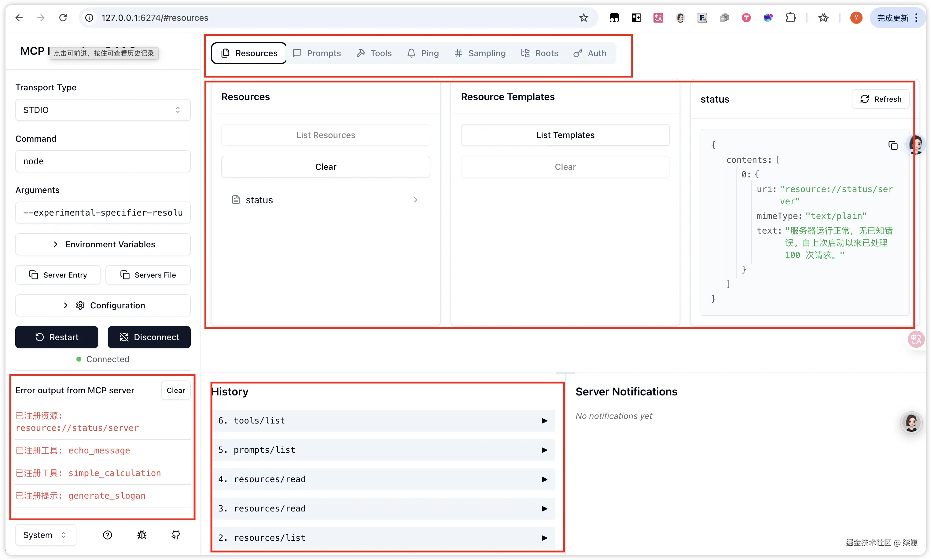Click the Command input field containing node

point(103,161)
